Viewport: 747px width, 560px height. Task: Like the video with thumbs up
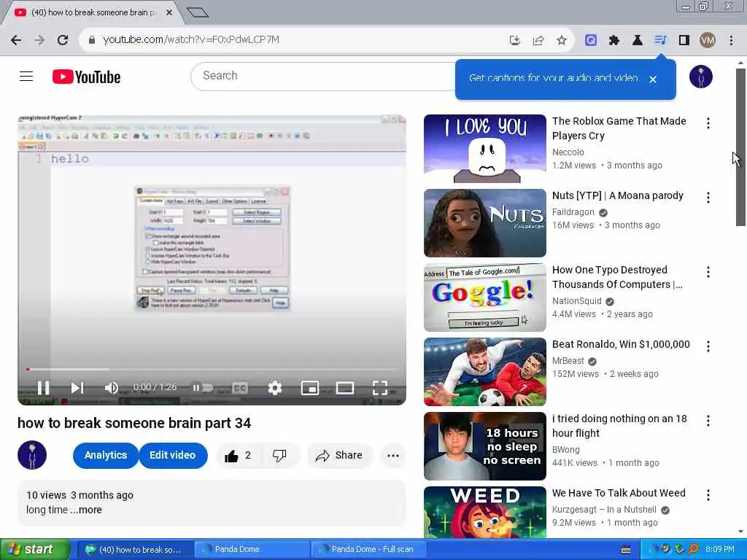click(239, 456)
